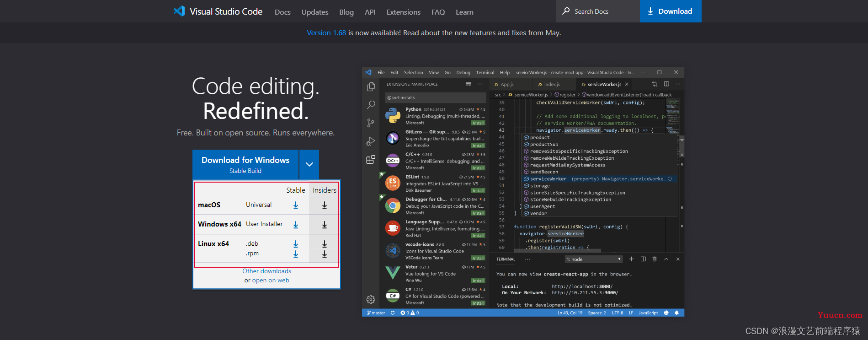Open Selection menu in editor preview

(414, 73)
